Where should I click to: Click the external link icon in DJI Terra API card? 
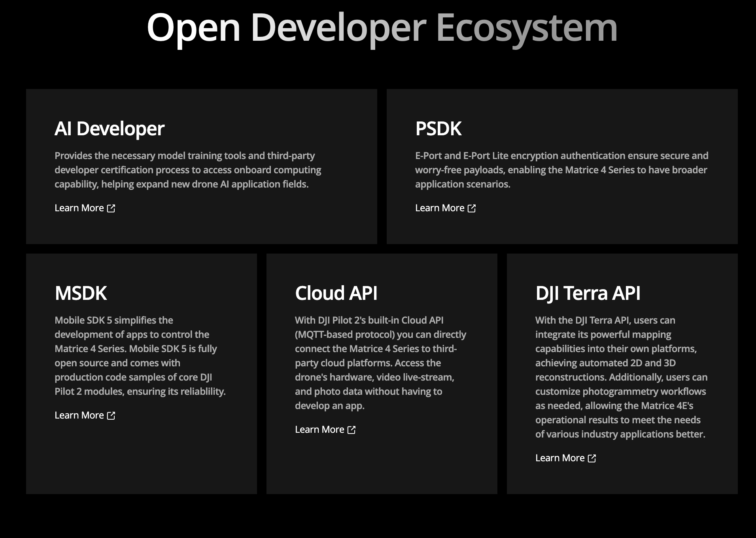(x=592, y=458)
